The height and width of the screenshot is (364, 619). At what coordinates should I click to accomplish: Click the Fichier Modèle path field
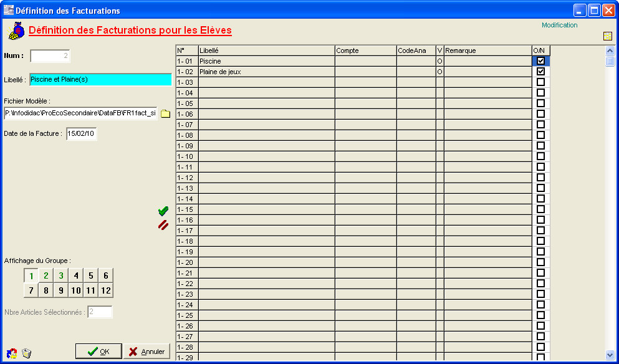81,113
